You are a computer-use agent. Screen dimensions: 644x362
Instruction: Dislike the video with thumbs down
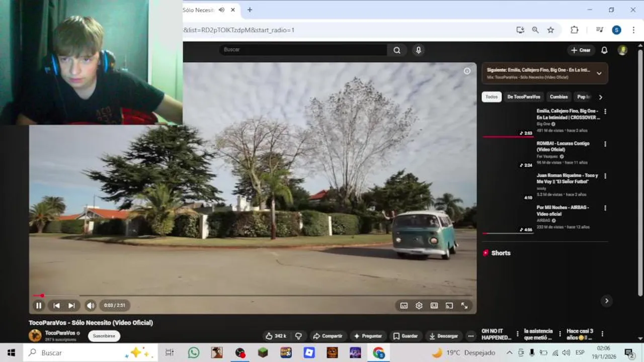tap(298, 336)
